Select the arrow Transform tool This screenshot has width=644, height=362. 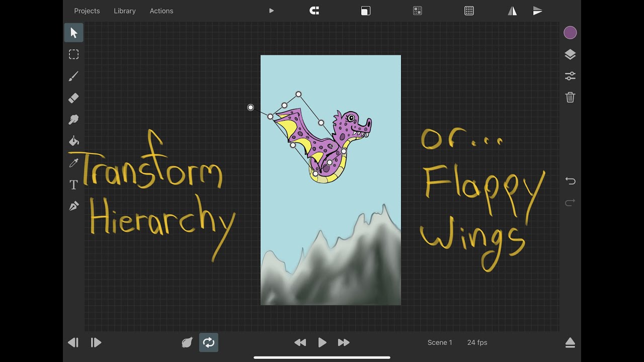74,33
